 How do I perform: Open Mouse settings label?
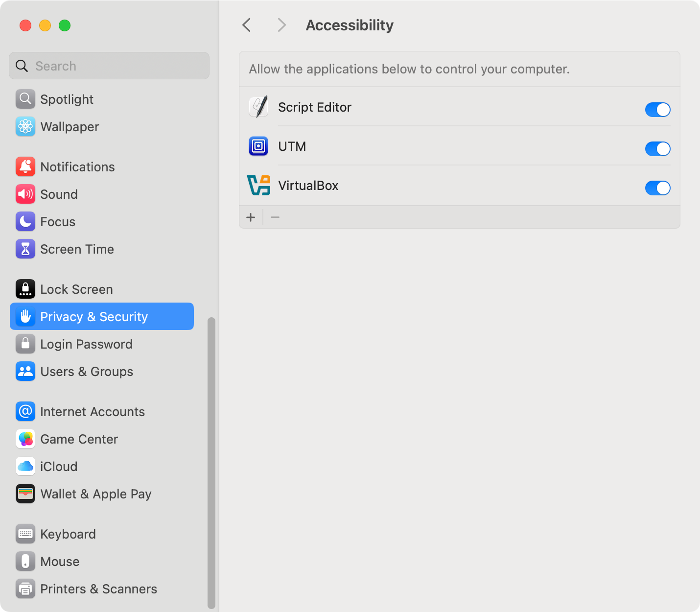pyautogui.click(x=60, y=562)
